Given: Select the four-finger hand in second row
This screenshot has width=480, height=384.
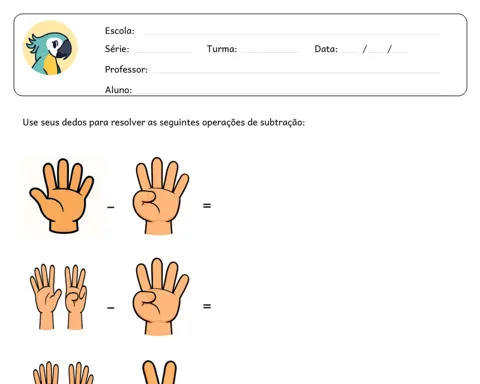Looking at the screenshot, I should click(161, 296).
